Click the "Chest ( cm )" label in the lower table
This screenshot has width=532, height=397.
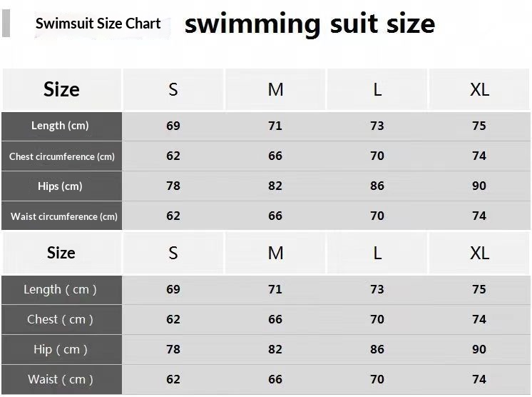60,319
